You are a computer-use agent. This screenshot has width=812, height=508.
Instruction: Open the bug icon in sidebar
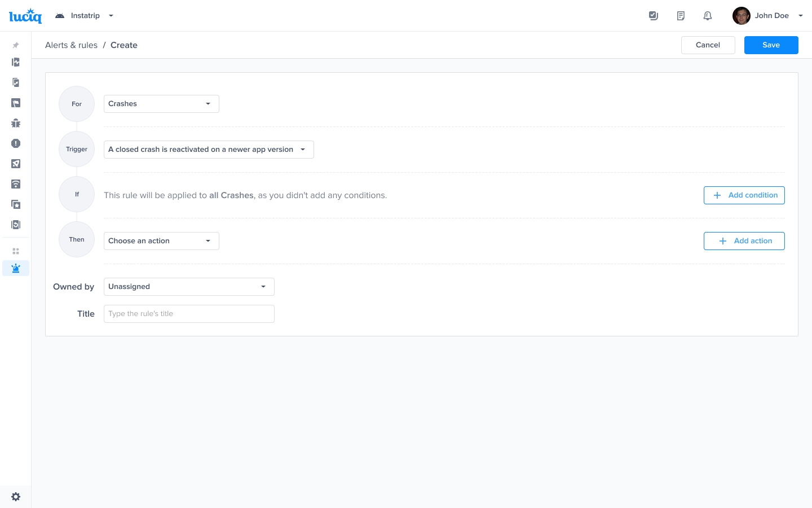click(16, 123)
